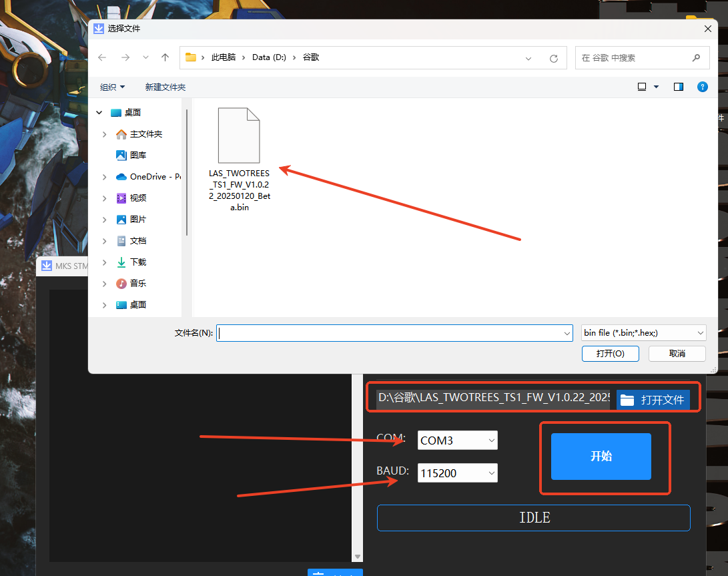This screenshot has height=576, width=728.
Task: Click the search magnifier icon
Action: click(696, 58)
